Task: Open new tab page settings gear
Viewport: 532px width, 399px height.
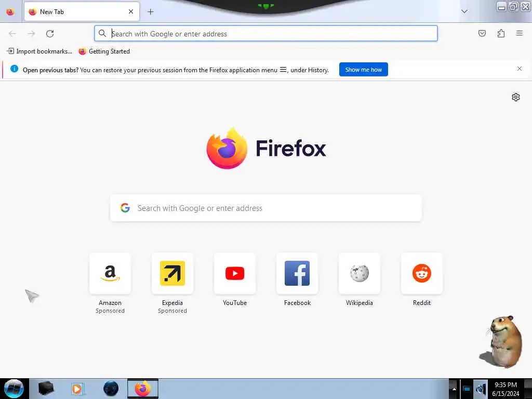Action: click(516, 97)
